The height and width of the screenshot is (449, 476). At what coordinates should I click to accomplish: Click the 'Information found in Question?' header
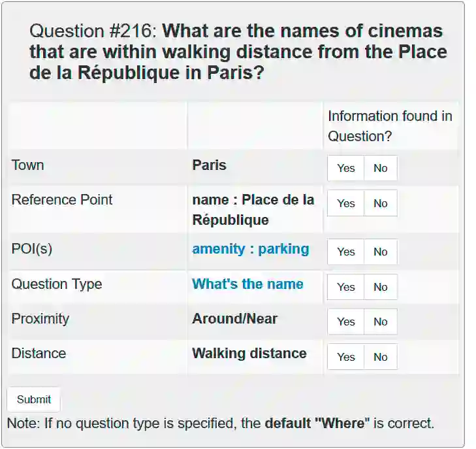tap(390, 126)
